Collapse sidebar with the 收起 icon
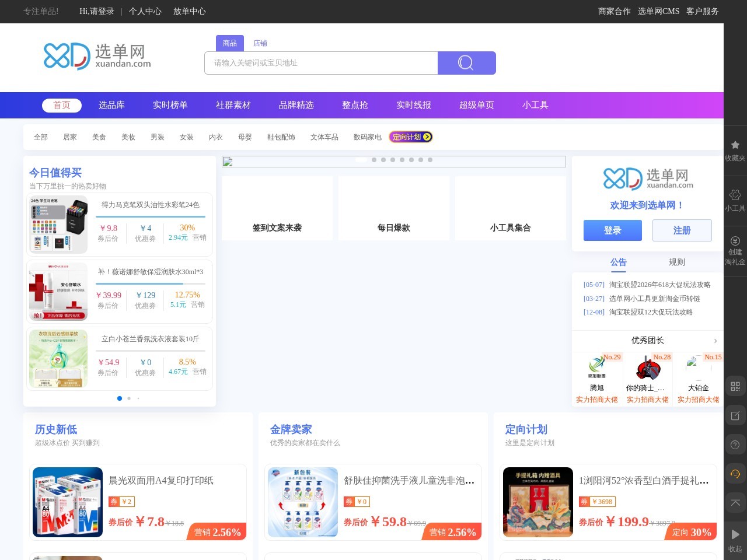Viewport: 747px width, 560px height. [x=735, y=534]
